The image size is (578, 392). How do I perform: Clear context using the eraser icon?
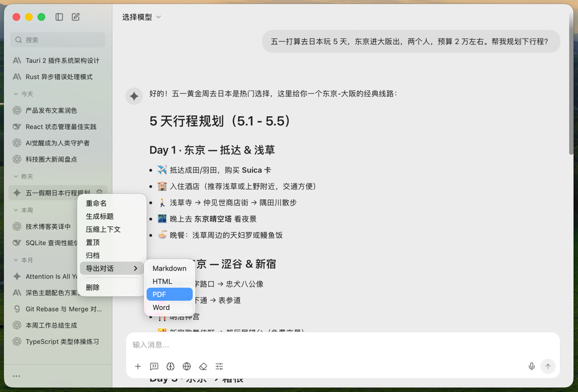coord(203,366)
